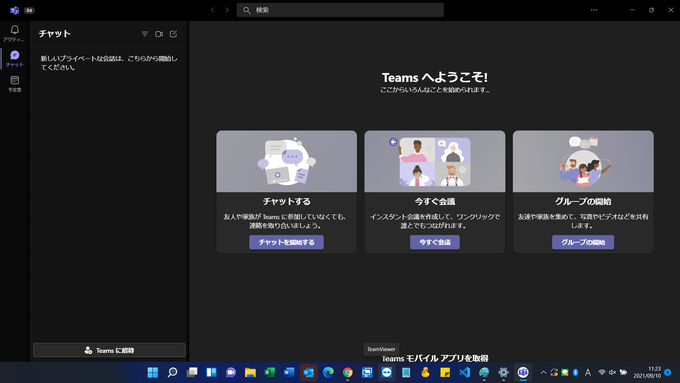Image resolution: width=680 pixels, height=383 pixels.
Task: Open the three-dot settings menu in the title bar
Action: 594,10
